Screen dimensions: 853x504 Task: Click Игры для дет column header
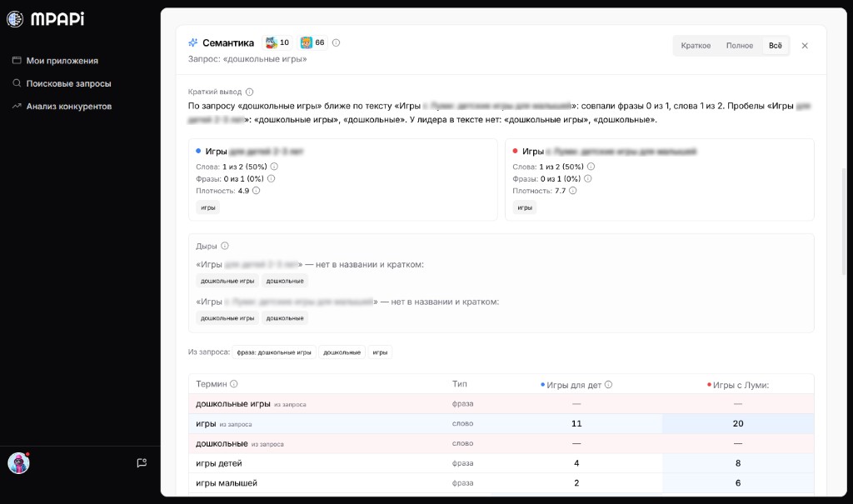(x=574, y=385)
